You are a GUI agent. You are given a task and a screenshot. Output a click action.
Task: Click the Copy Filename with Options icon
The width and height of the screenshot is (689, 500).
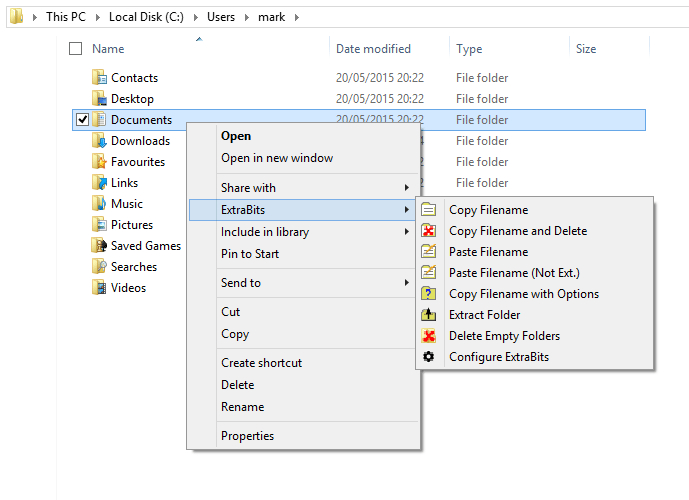click(x=429, y=294)
